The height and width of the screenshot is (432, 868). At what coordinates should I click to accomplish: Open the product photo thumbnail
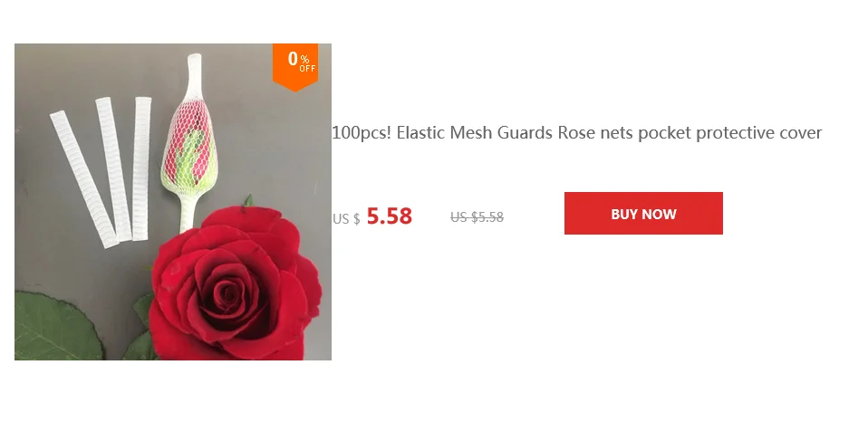(x=173, y=202)
